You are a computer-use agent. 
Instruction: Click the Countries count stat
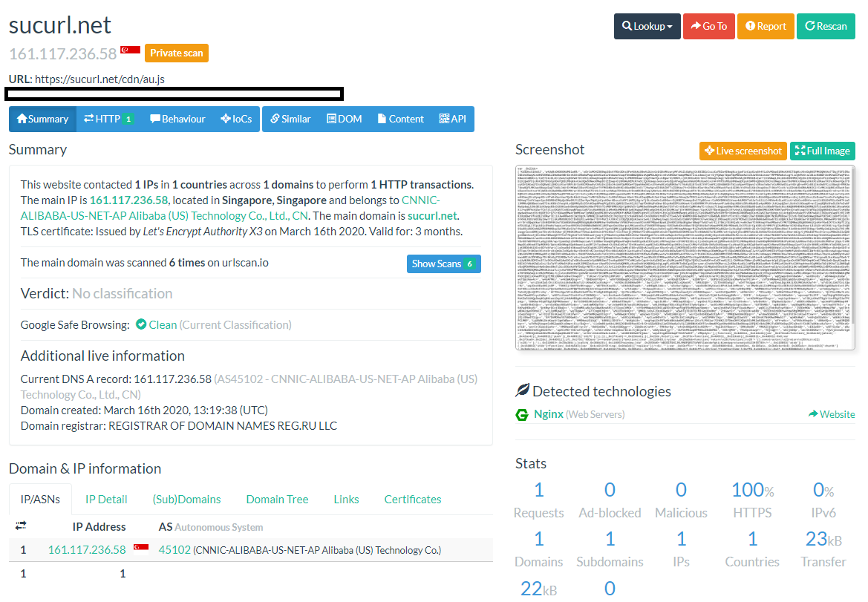coord(752,549)
